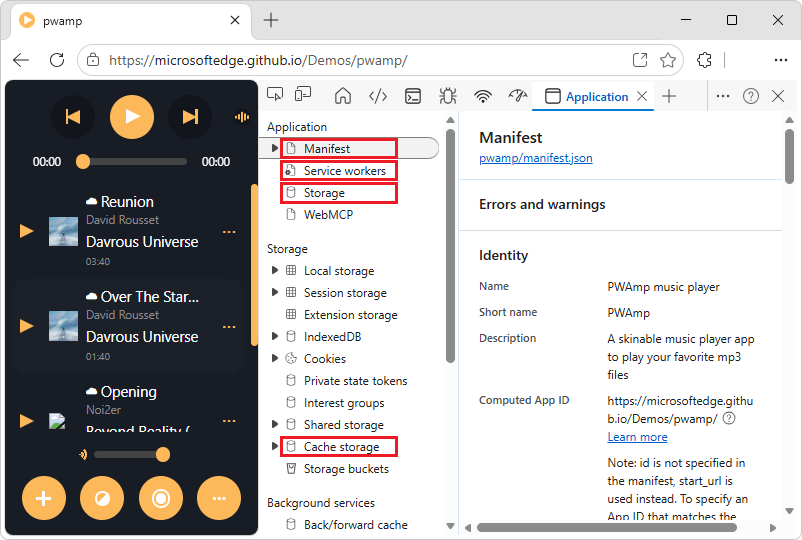Open browser Settings and more menu
802x540 pixels.
click(x=781, y=60)
